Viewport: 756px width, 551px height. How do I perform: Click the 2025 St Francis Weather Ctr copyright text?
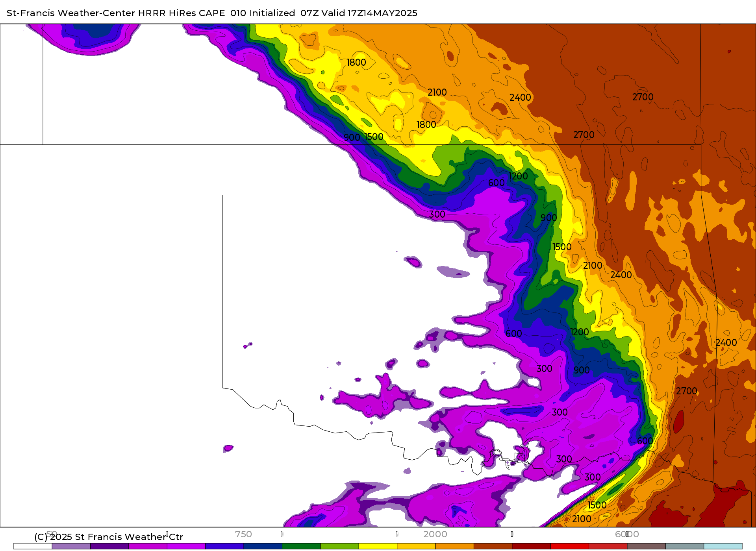(109, 537)
